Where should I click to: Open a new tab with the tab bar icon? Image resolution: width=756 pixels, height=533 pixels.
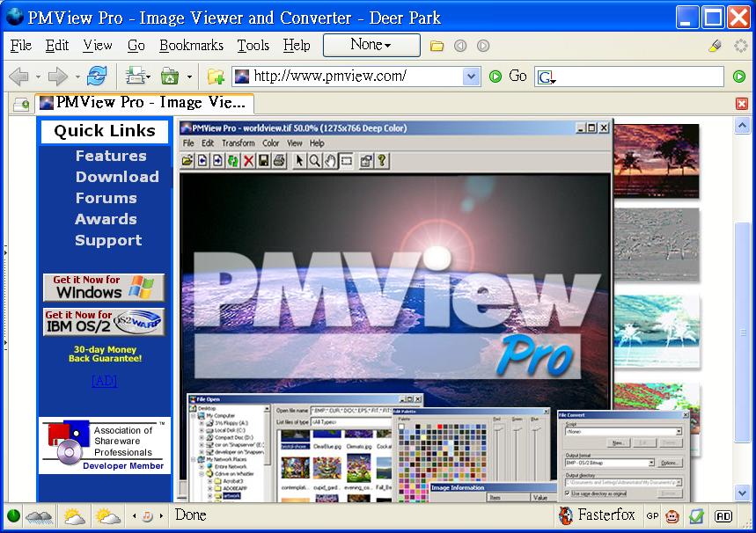click(21, 104)
